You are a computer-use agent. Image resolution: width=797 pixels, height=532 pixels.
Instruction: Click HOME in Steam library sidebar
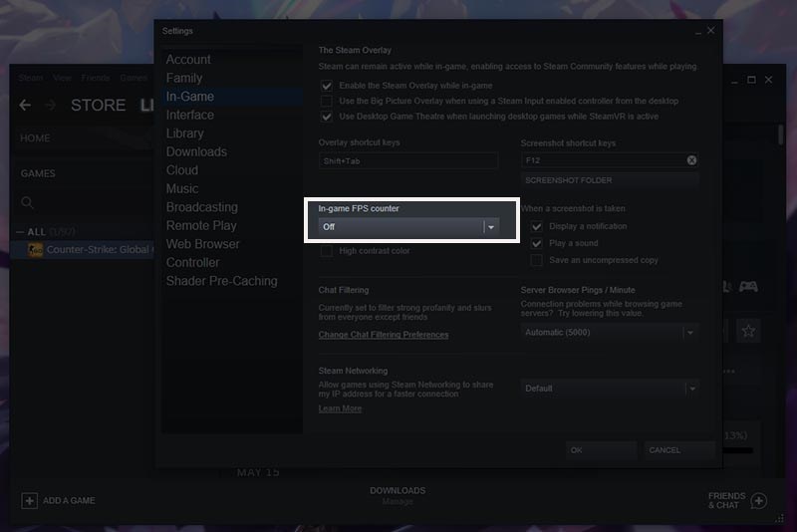click(35, 138)
